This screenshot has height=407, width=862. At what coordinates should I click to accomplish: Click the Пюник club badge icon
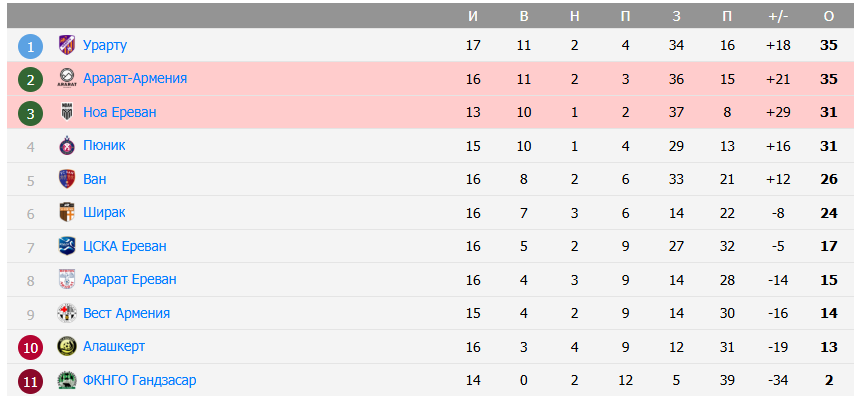click(x=67, y=146)
